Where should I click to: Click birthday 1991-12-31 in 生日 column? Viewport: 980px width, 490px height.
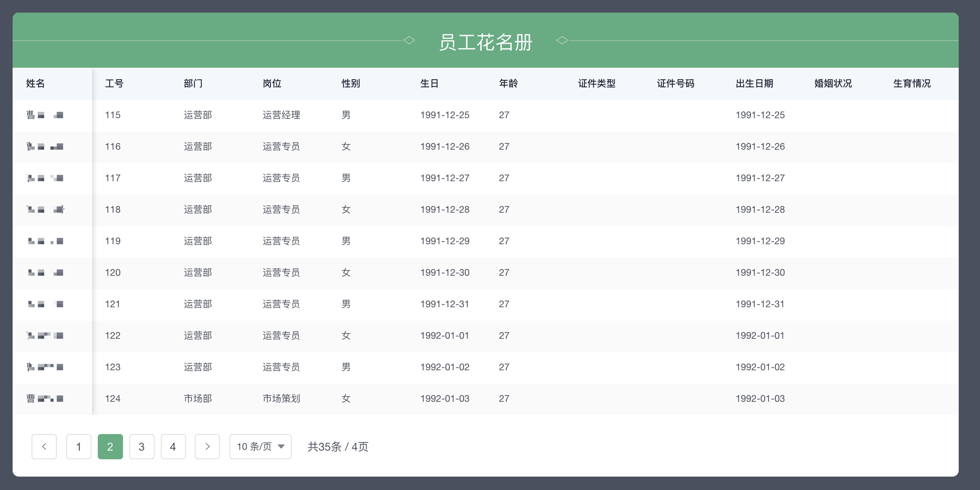(x=445, y=304)
